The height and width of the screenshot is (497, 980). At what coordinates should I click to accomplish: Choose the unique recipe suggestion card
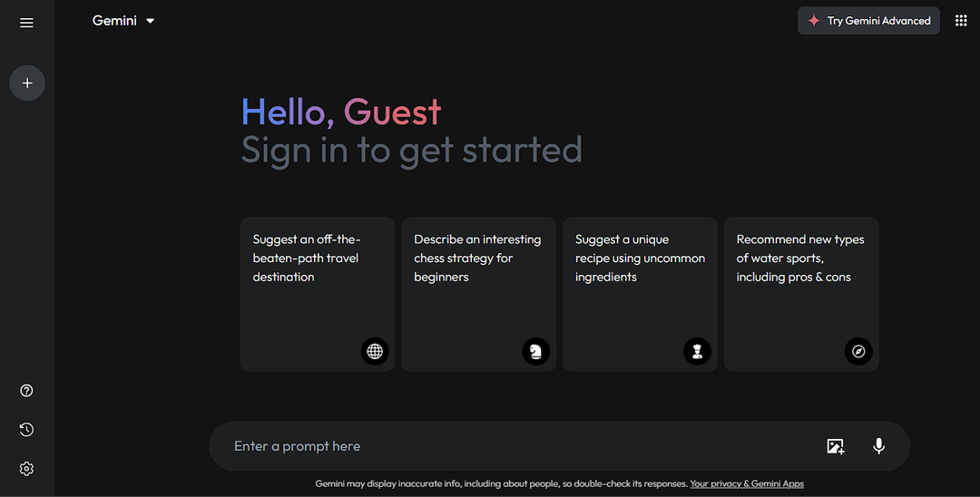640,281
